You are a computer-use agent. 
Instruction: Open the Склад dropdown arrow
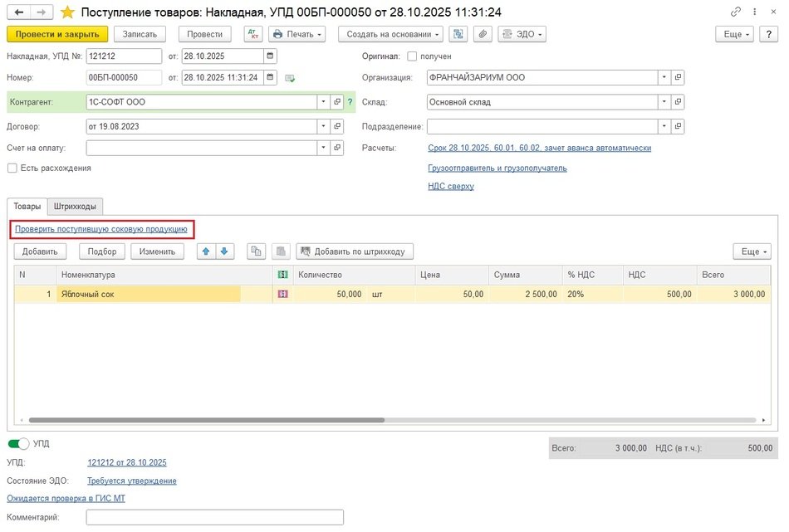point(664,102)
